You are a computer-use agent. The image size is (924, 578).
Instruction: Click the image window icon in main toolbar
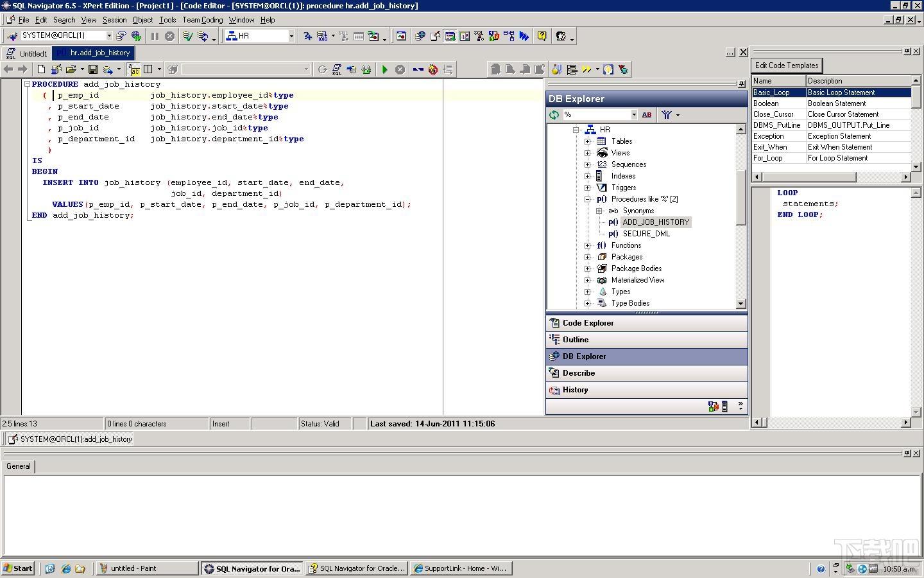click(401, 36)
